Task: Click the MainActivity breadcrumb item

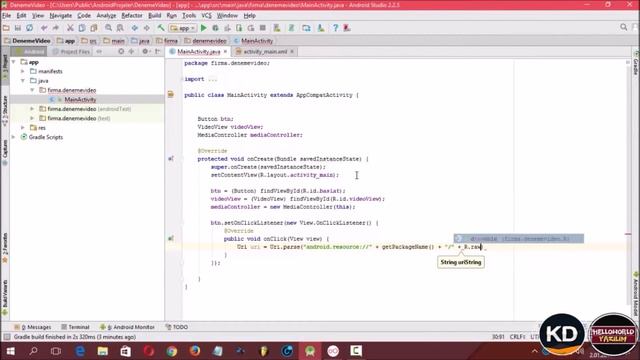Action: tap(253, 41)
